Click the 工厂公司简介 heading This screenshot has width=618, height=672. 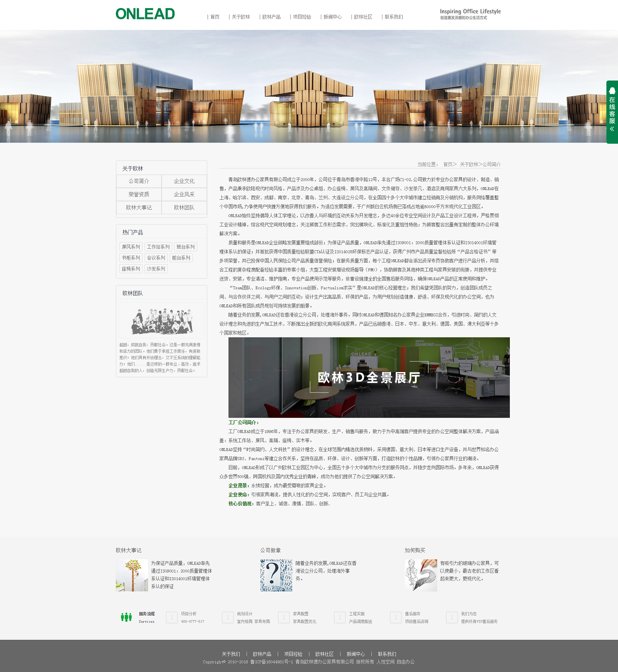coord(244,422)
